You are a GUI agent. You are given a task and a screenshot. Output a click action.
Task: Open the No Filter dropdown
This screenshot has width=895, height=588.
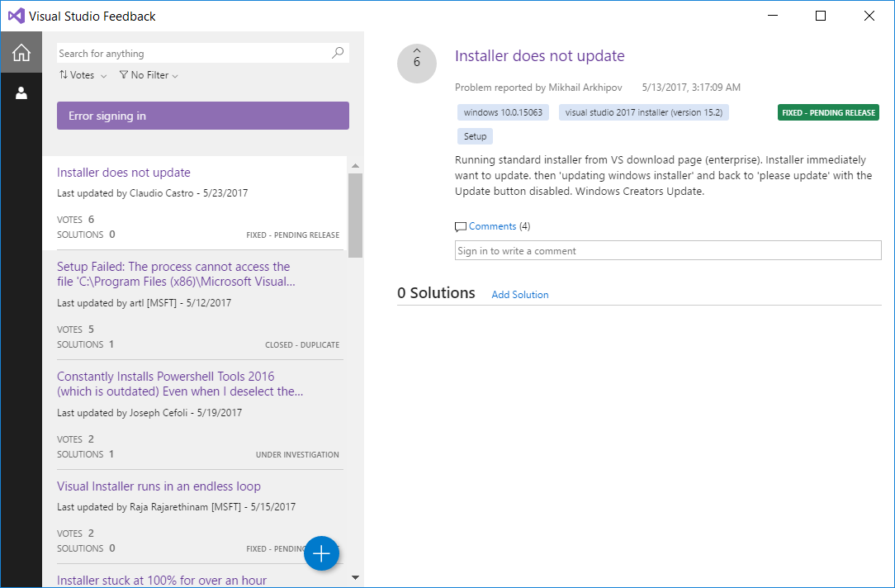click(x=149, y=75)
